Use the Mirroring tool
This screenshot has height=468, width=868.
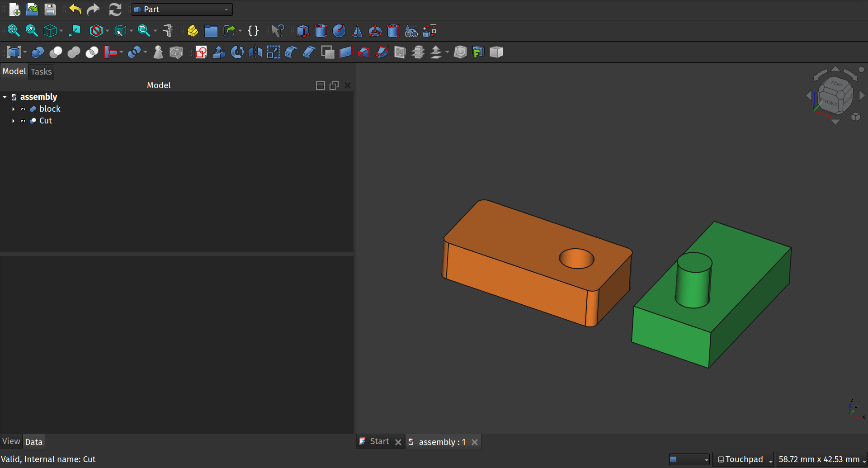click(x=255, y=52)
